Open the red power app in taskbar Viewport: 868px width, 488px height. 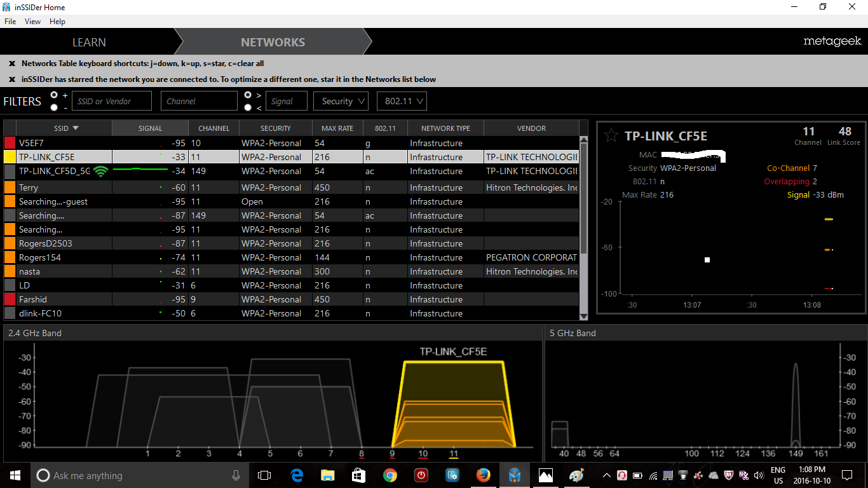(x=421, y=475)
